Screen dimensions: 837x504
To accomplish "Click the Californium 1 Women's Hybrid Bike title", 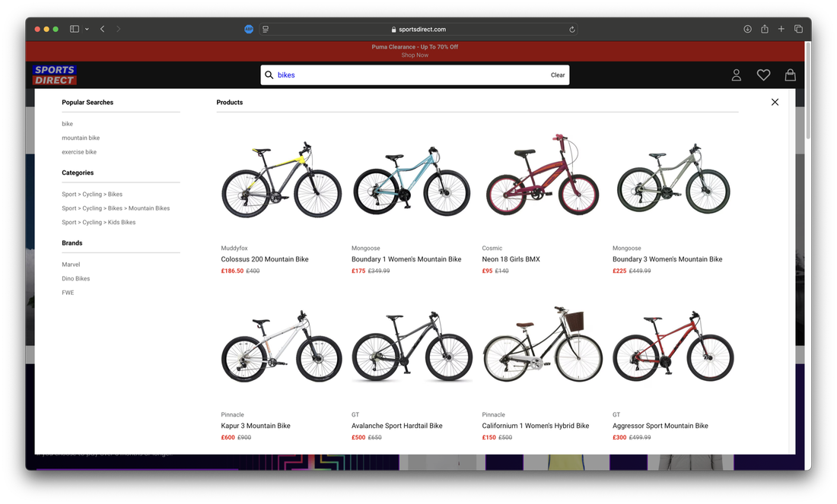I will point(536,426).
